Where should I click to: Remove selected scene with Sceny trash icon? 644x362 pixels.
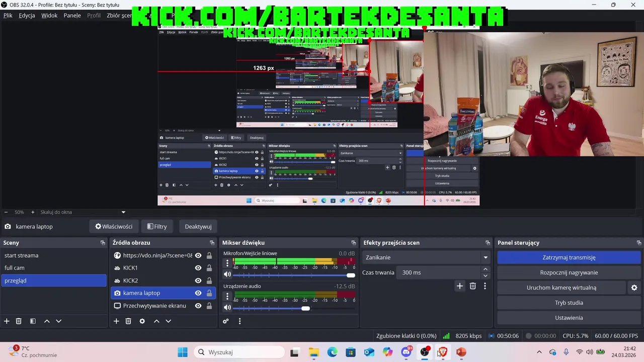click(x=19, y=321)
